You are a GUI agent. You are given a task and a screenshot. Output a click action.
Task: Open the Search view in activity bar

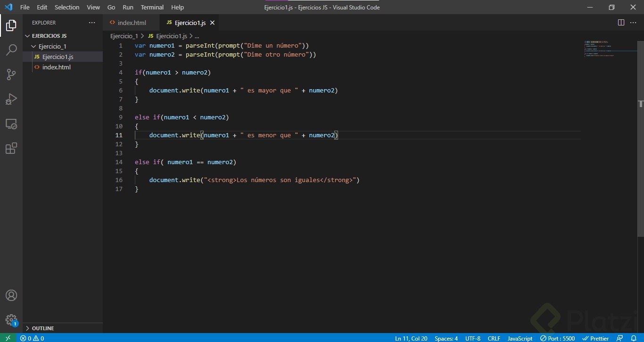(x=11, y=50)
